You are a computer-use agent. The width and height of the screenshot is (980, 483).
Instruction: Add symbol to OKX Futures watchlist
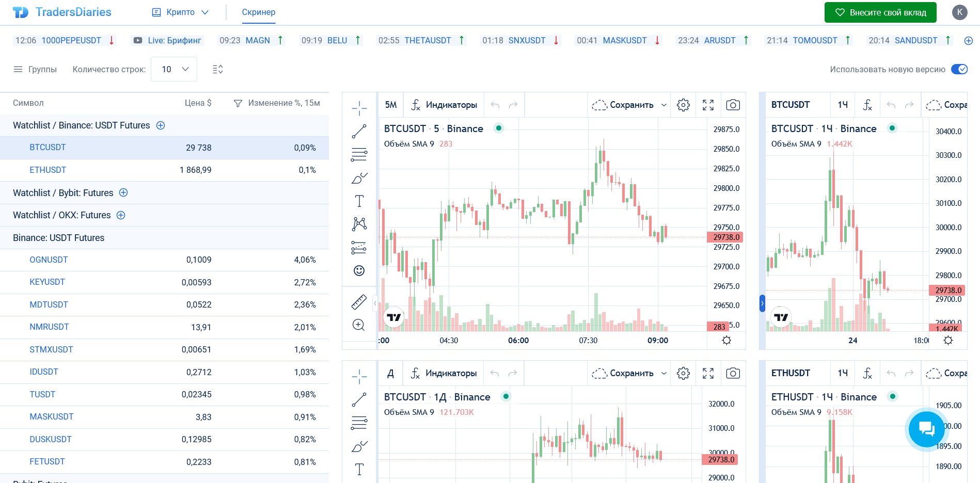point(121,215)
